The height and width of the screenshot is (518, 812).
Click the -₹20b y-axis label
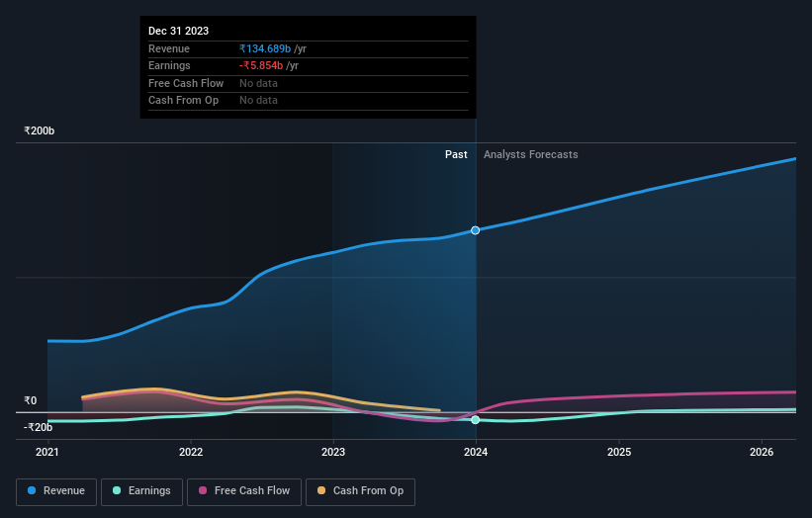[x=38, y=427]
